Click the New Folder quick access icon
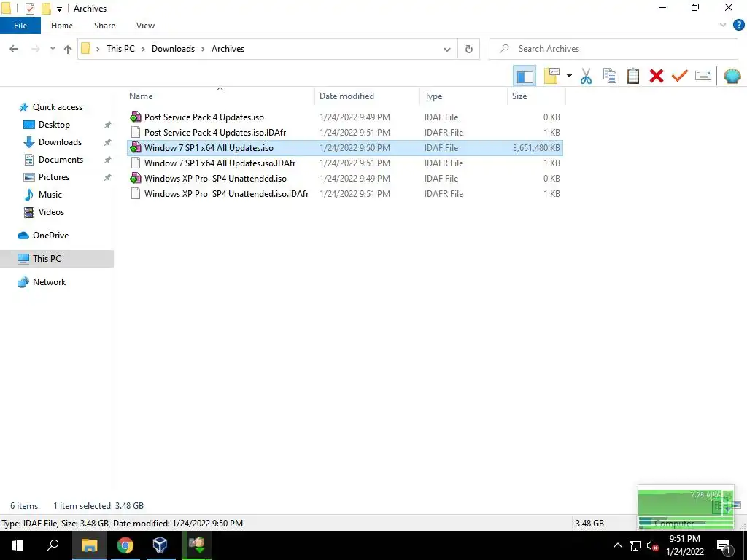 (46, 8)
